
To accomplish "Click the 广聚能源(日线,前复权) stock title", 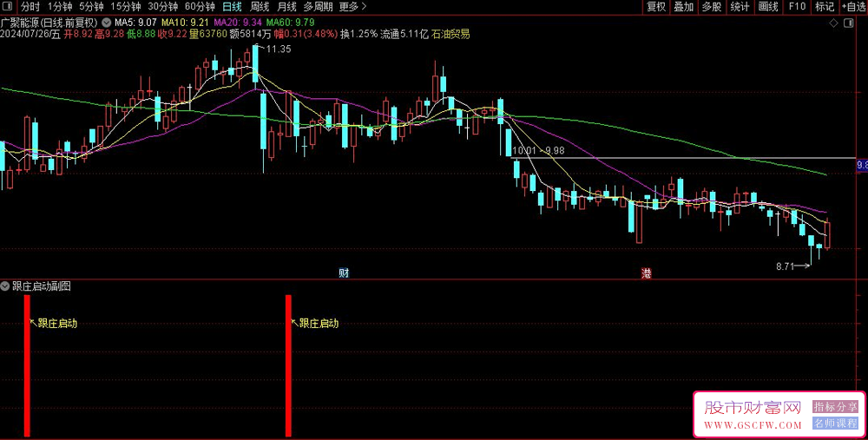I will coord(49,23).
